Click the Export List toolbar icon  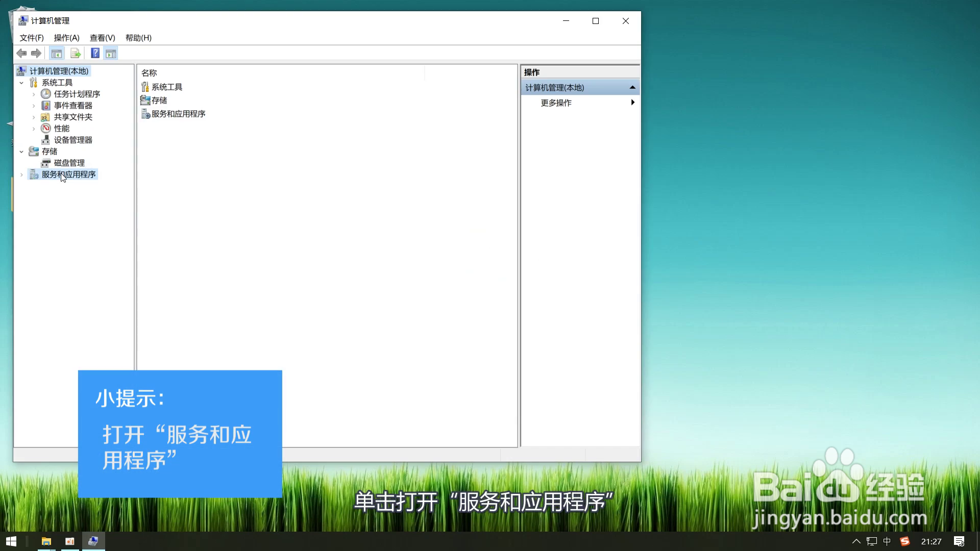coord(76,53)
